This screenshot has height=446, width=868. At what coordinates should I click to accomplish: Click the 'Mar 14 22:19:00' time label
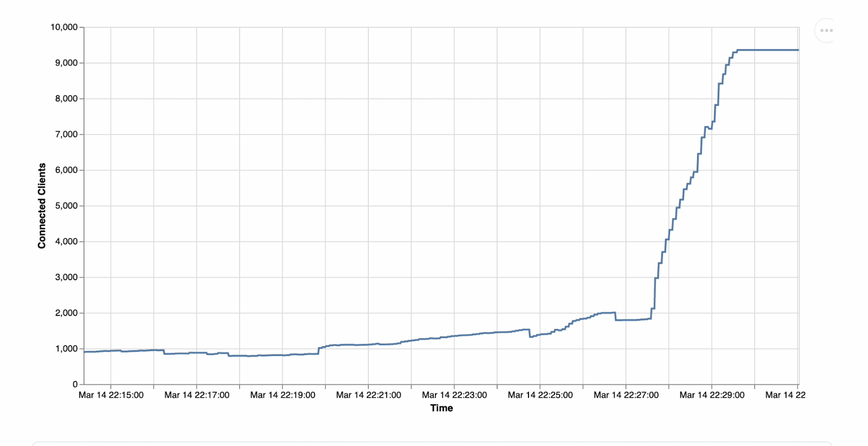pyautogui.click(x=282, y=395)
